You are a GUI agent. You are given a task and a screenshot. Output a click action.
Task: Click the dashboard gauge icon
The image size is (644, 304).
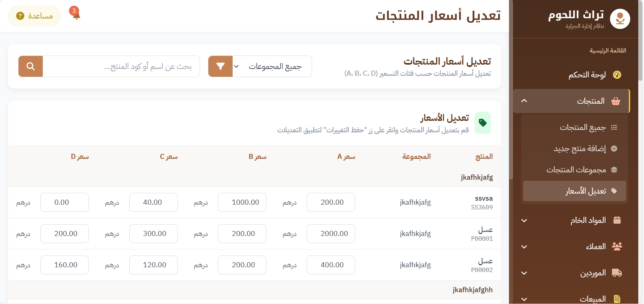617,75
